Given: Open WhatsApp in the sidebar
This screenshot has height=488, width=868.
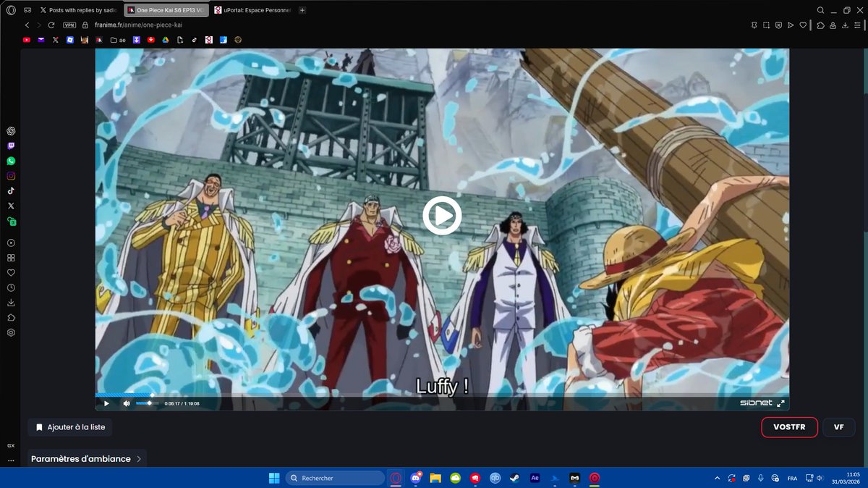Looking at the screenshot, I should pyautogui.click(x=11, y=161).
